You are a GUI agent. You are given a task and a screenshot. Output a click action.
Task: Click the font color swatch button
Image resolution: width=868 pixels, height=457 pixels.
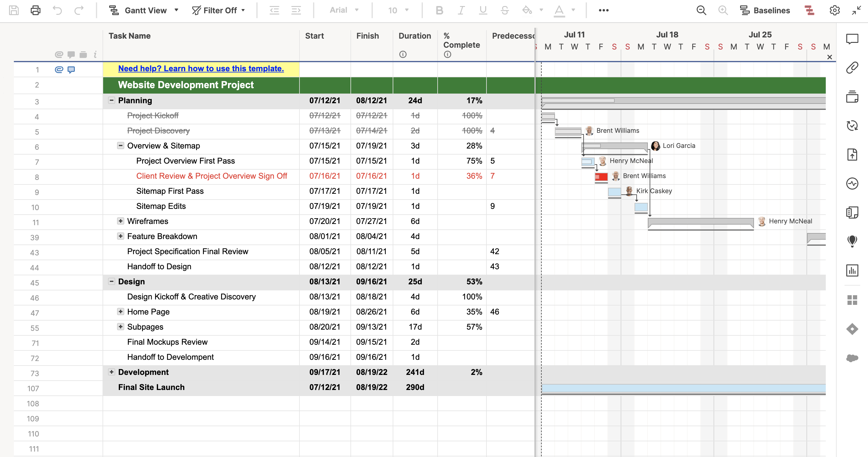[559, 11]
